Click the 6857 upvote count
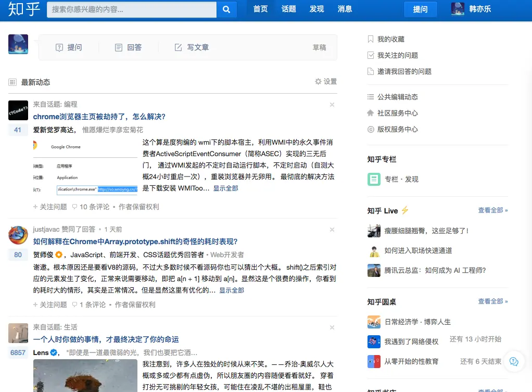 pos(18,352)
